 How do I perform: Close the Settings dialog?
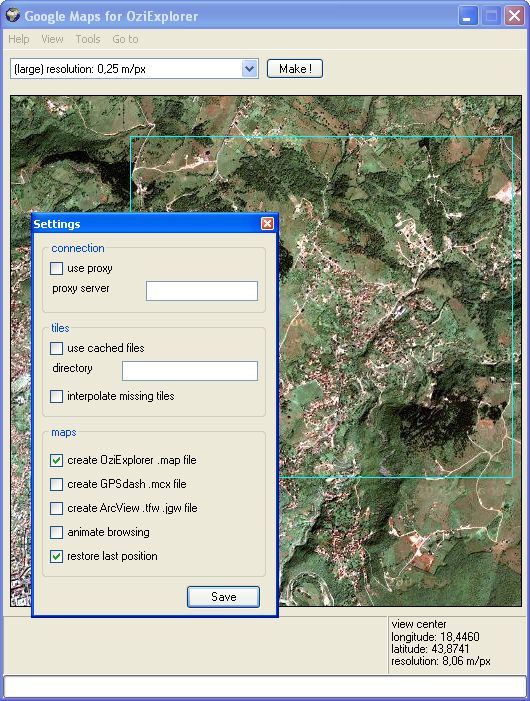[x=267, y=224]
